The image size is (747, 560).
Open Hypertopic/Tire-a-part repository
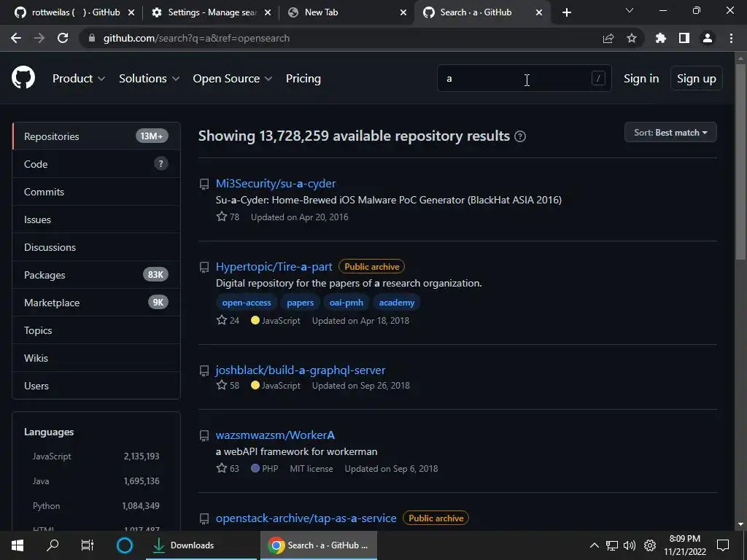click(x=274, y=267)
